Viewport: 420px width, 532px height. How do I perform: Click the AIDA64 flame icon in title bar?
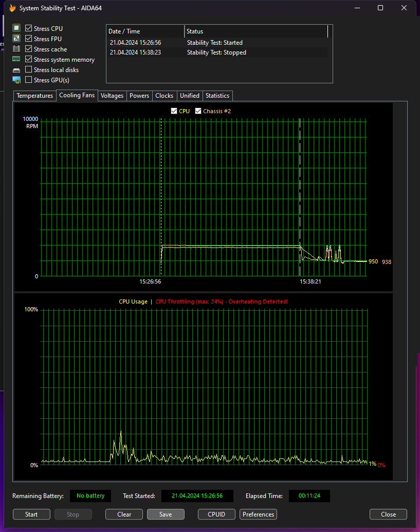coord(12,8)
